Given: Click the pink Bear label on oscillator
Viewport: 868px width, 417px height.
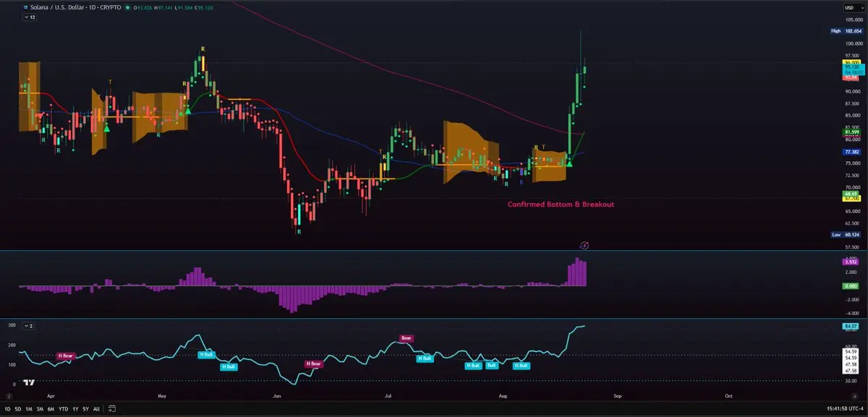Looking at the screenshot, I should [407, 338].
